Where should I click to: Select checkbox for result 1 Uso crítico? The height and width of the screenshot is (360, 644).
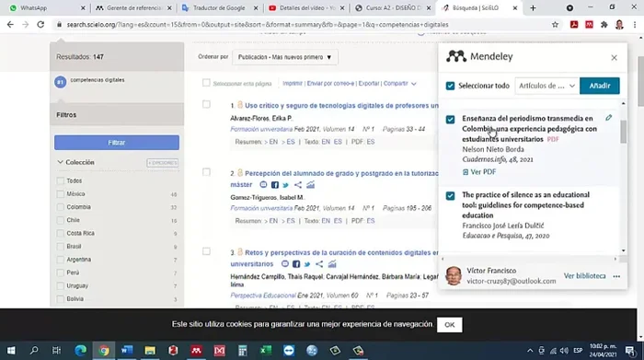tap(206, 104)
